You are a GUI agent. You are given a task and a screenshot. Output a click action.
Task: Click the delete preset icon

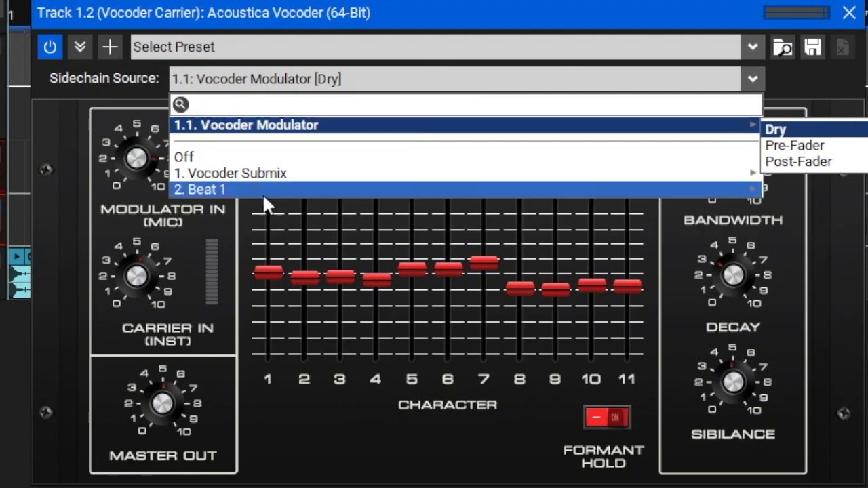pos(842,47)
